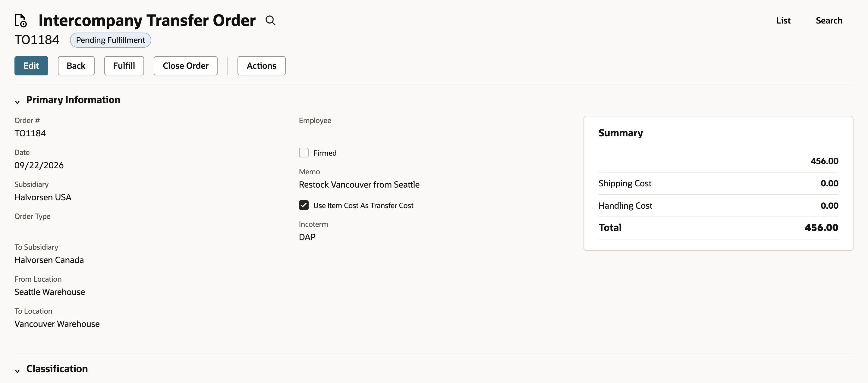This screenshot has height=383, width=868.
Task: Open the List link at top right
Action: pyautogui.click(x=783, y=21)
